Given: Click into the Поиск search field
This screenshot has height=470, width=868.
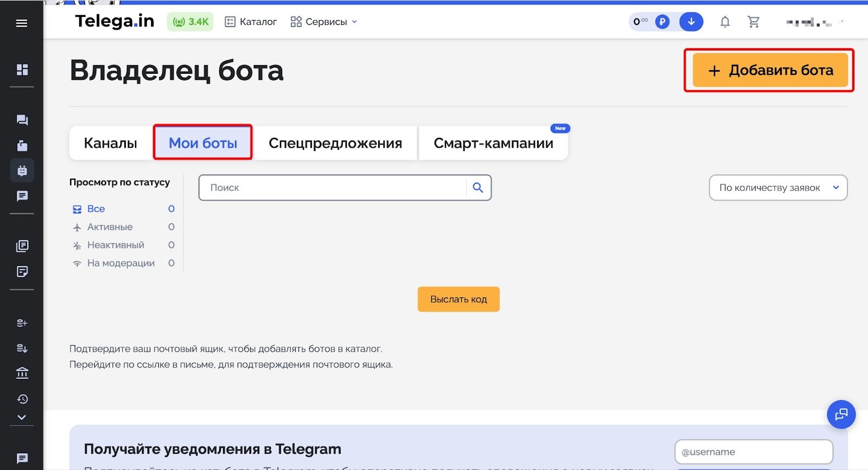Looking at the screenshot, I should 332,188.
